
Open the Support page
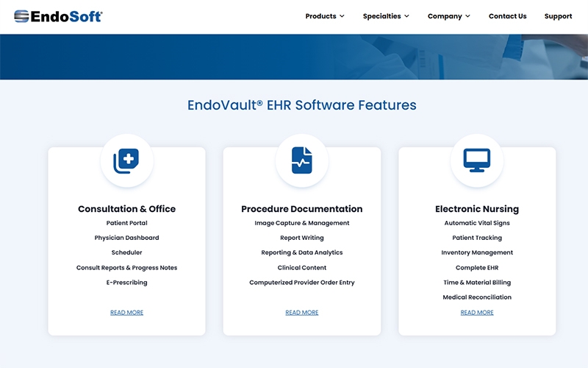point(558,16)
